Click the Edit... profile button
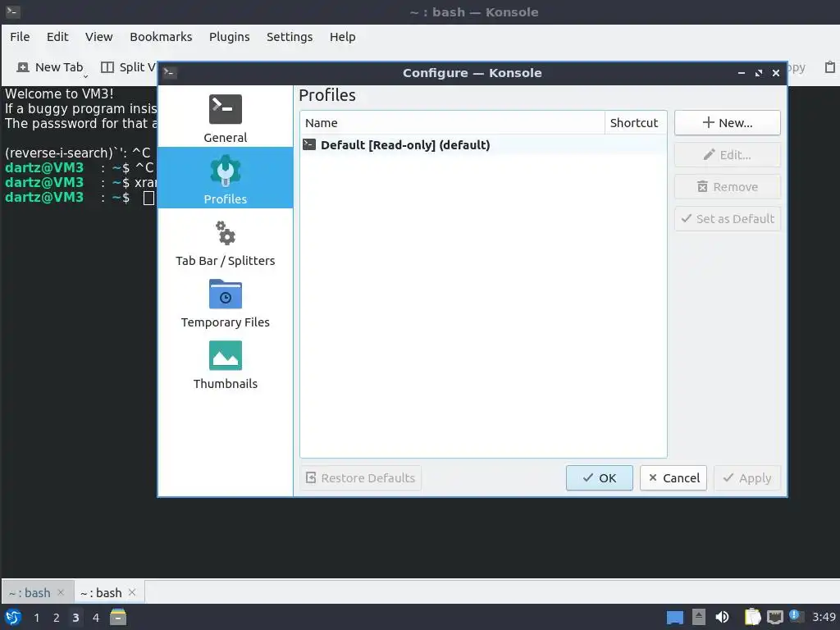840x630 pixels. [727, 155]
